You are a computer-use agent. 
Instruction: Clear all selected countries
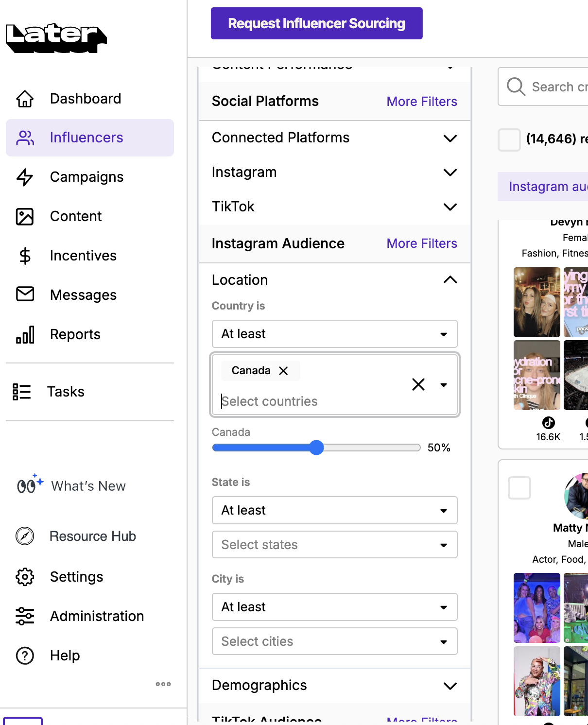tap(418, 384)
